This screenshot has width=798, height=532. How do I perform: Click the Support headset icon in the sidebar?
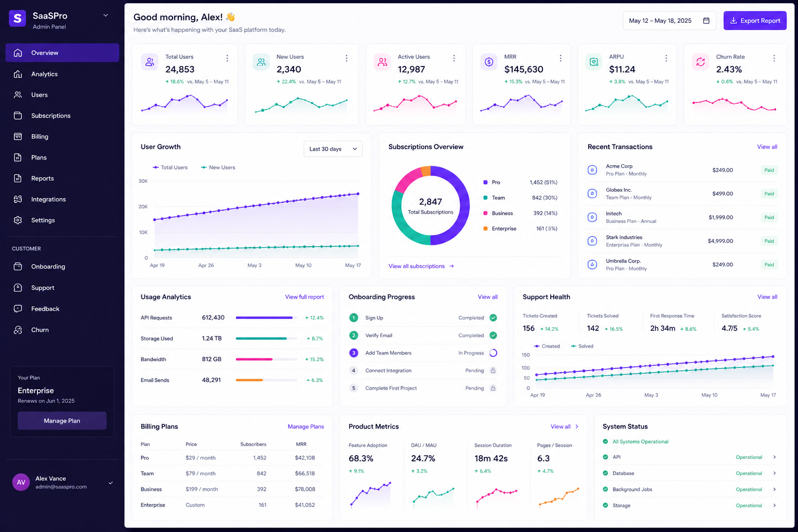point(18,288)
